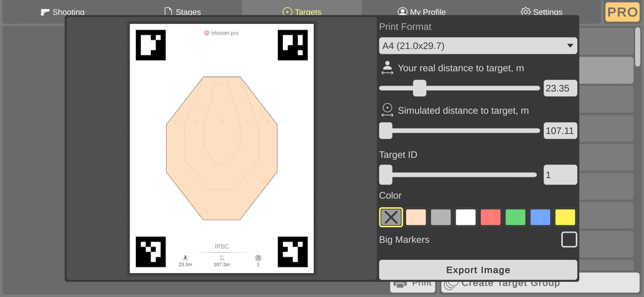Screen dimensions: 644x297
Task: Go to the My Profile tab
Action: [x=421, y=12]
